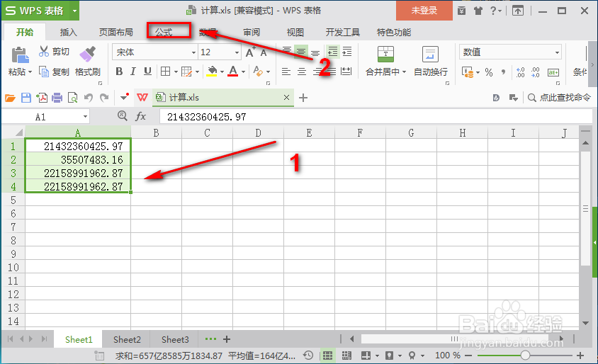Click the zoom slider handle
598x364 pixels.
pyautogui.click(x=525, y=356)
